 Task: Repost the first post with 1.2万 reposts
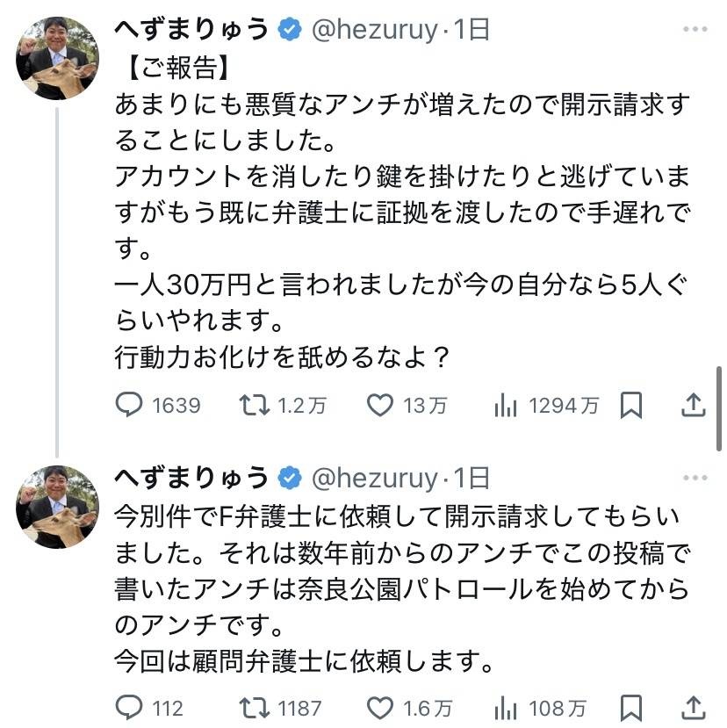tap(256, 405)
